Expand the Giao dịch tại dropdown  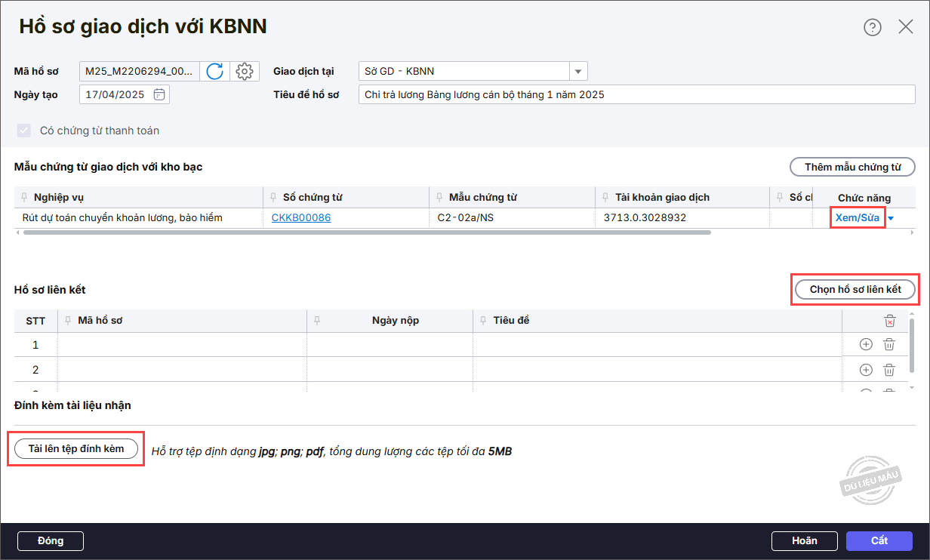[x=578, y=72]
